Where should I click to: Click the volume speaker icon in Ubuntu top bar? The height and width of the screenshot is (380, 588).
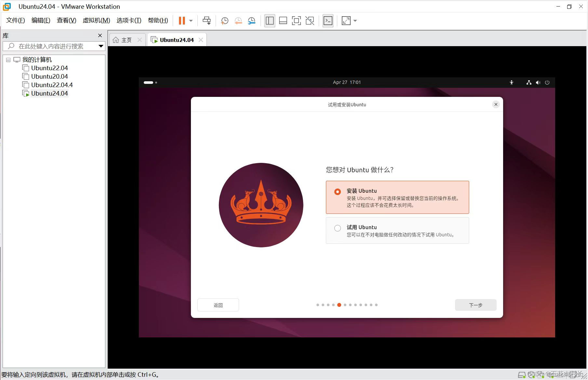click(538, 83)
